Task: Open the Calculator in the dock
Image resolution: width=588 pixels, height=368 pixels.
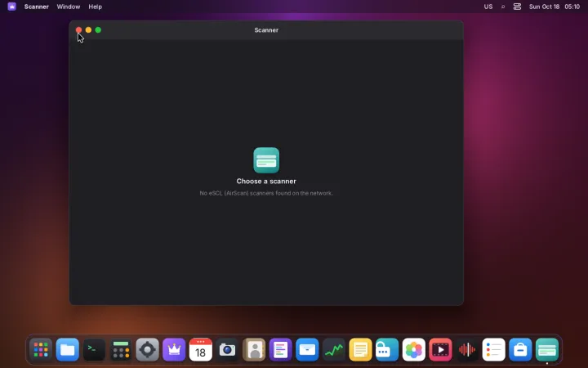Action: 121,350
